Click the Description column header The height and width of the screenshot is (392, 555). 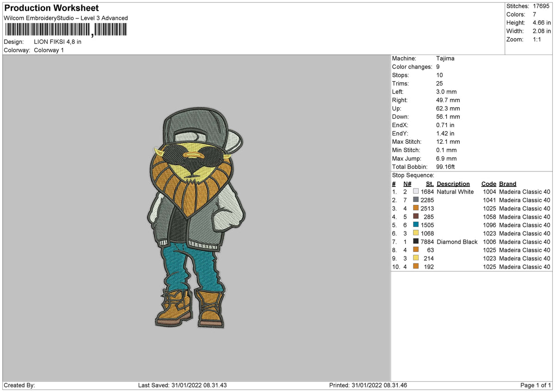[x=453, y=184]
